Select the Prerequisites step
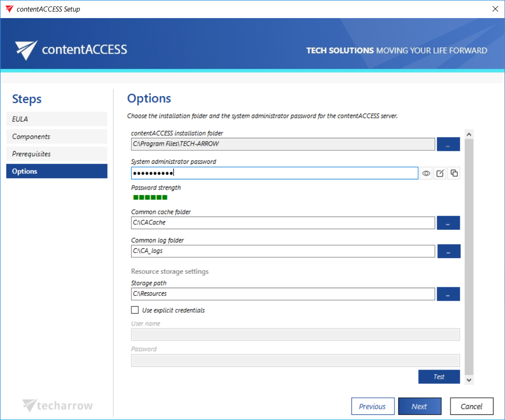The image size is (505, 420). click(56, 154)
